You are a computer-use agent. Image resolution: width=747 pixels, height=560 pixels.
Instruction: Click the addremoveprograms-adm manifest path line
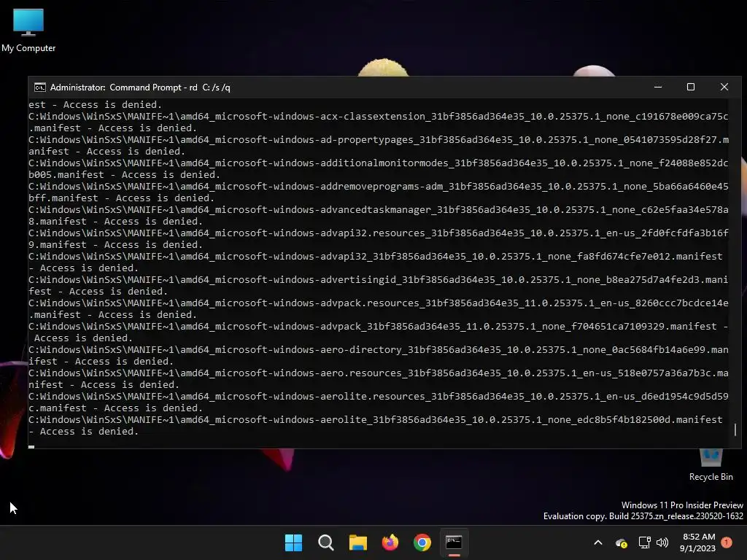[x=379, y=187]
